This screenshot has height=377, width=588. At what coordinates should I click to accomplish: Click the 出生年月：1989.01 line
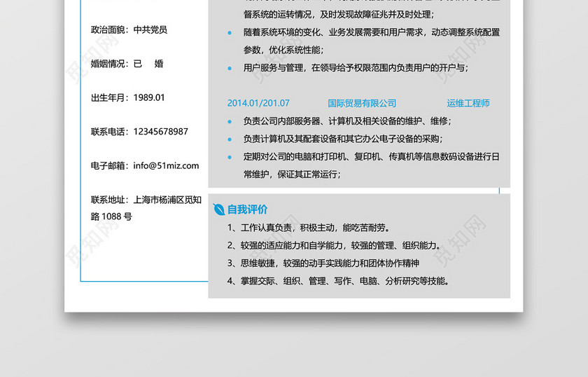(128, 97)
